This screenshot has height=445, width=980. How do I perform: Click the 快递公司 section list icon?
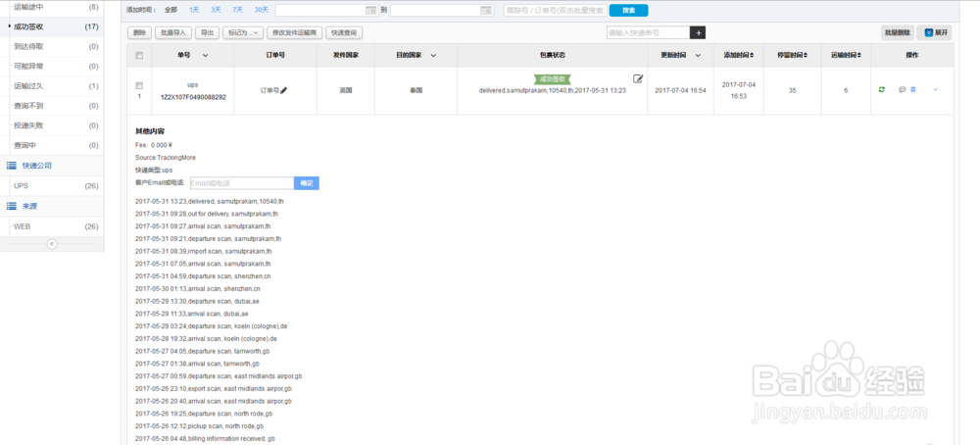pos(11,166)
